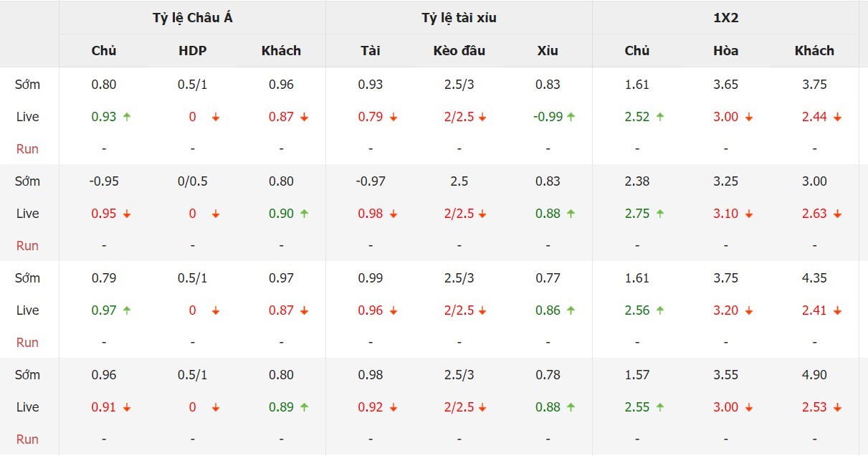Click the early odds value -0.95
868x456 pixels.
point(104,181)
